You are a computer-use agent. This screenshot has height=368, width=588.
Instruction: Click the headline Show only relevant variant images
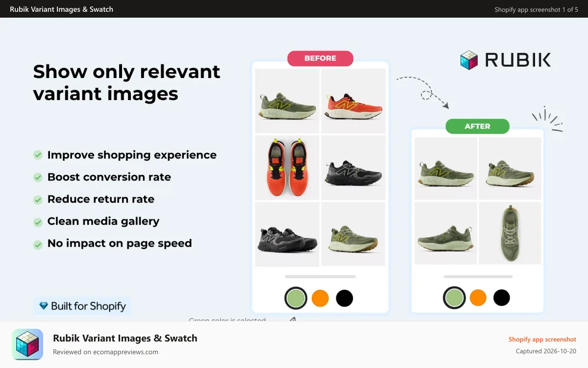click(126, 82)
